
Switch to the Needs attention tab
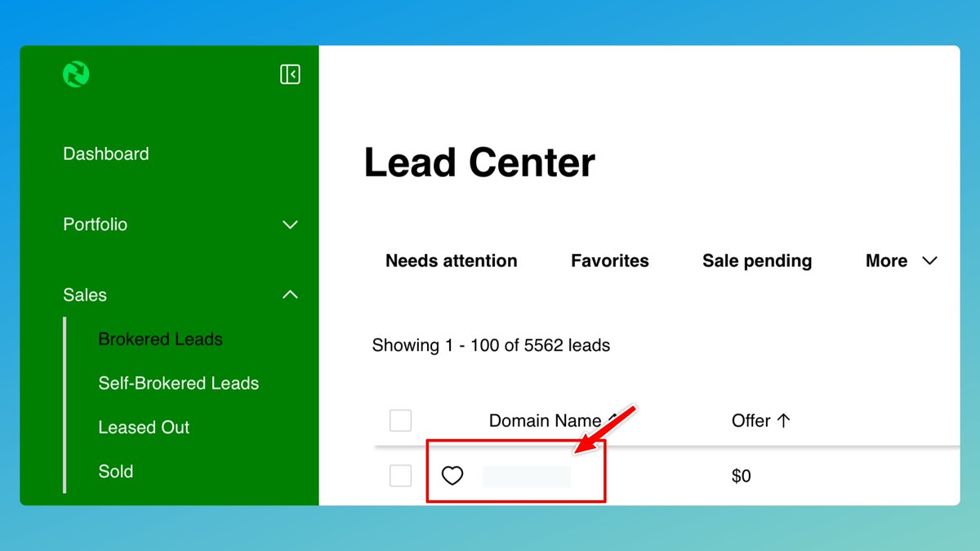coord(452,260)
